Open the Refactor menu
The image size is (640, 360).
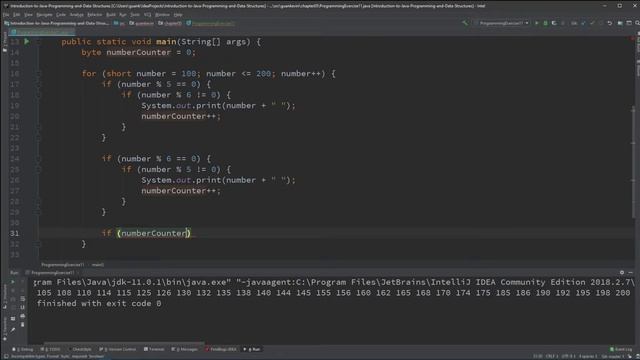95,15
